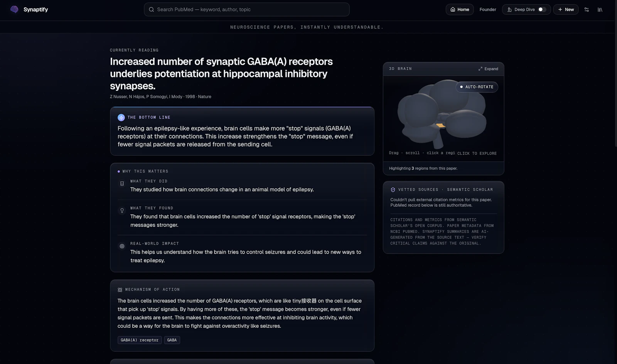
Task: Click the Mechanism of Action icon
Action: pos(120,290)
